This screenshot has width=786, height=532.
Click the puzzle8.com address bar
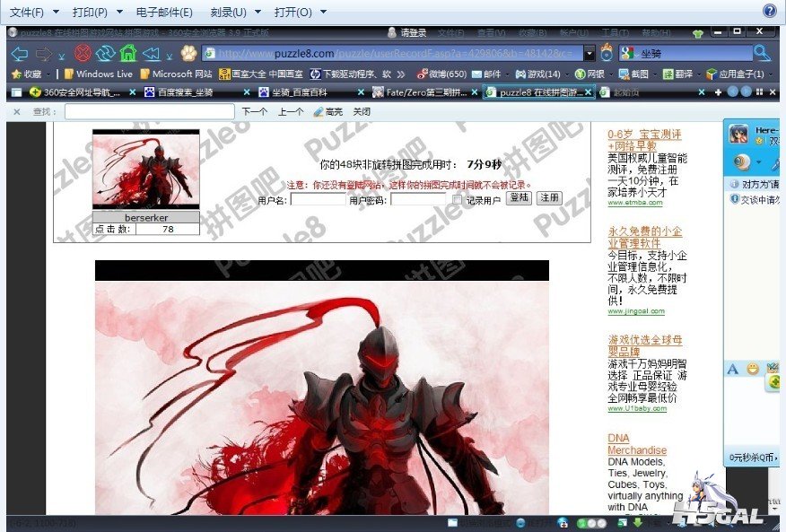point(394,53)
